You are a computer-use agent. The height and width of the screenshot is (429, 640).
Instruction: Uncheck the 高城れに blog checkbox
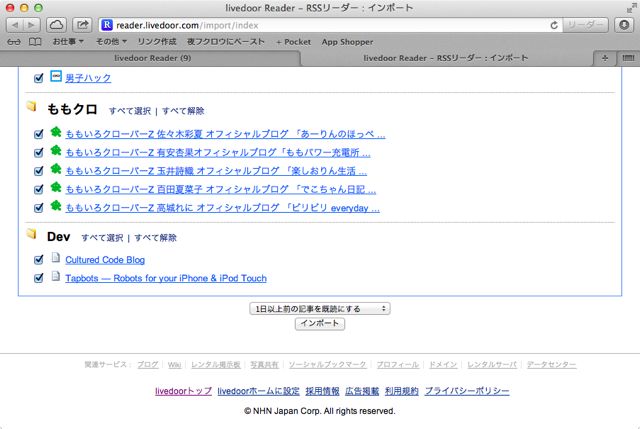click(39, 208)
